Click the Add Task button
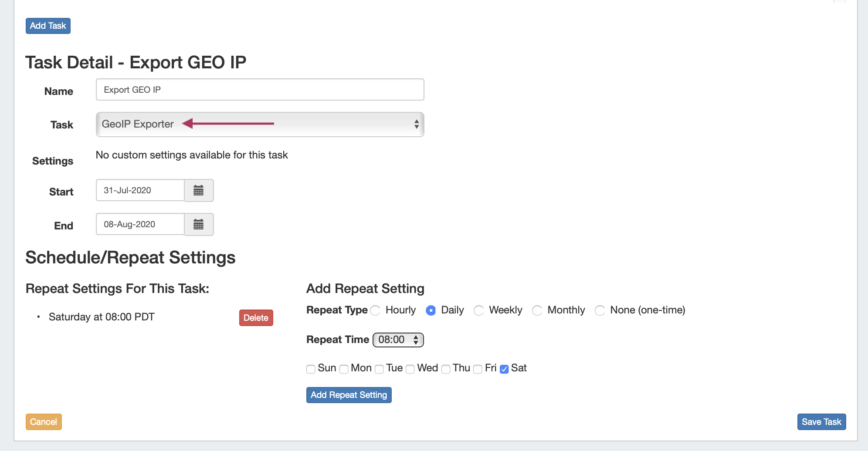868x451 pixels. click(48, 26)
